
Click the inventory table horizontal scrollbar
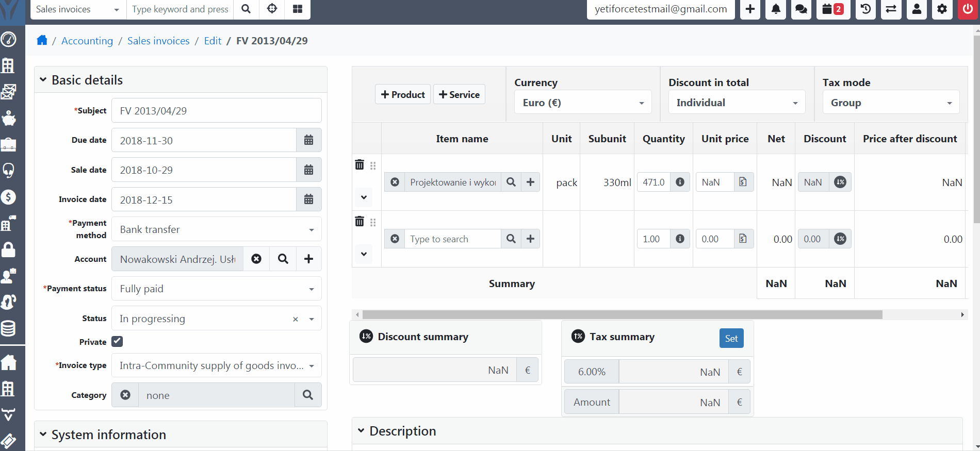(622, 314)
